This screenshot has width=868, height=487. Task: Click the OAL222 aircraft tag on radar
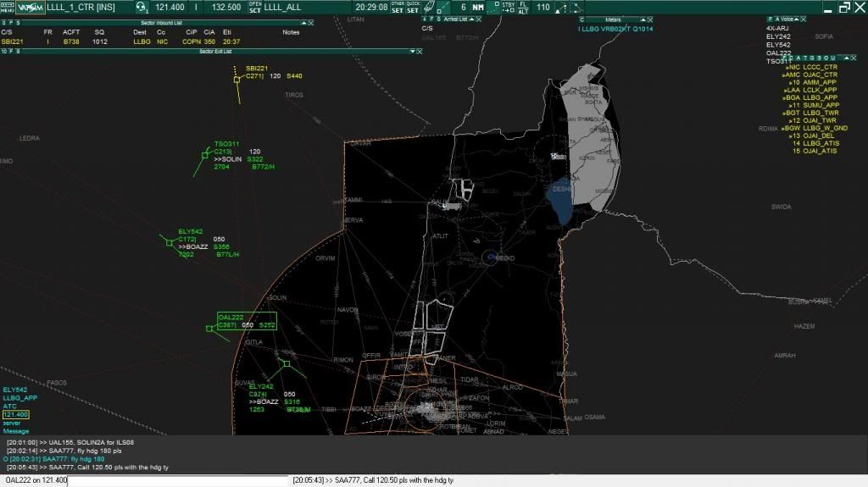231,317
